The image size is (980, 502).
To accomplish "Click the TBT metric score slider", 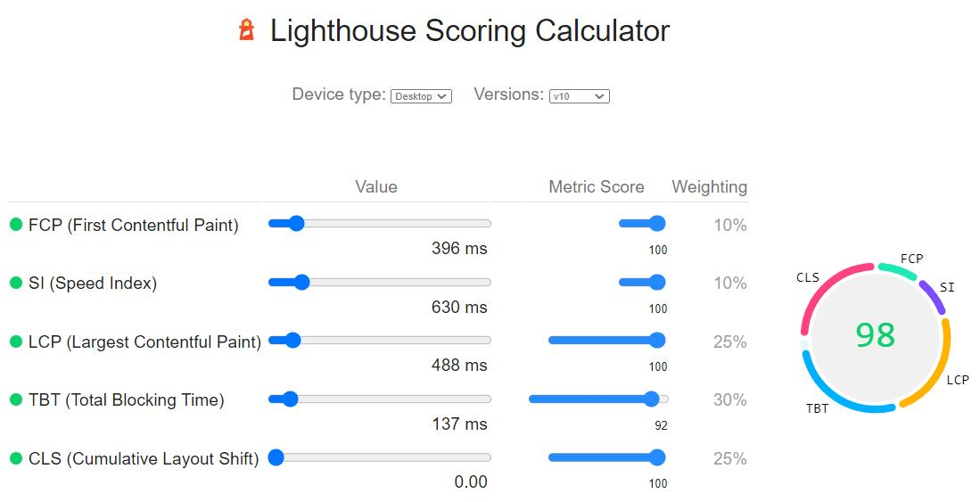I will [x=597, y=399].
